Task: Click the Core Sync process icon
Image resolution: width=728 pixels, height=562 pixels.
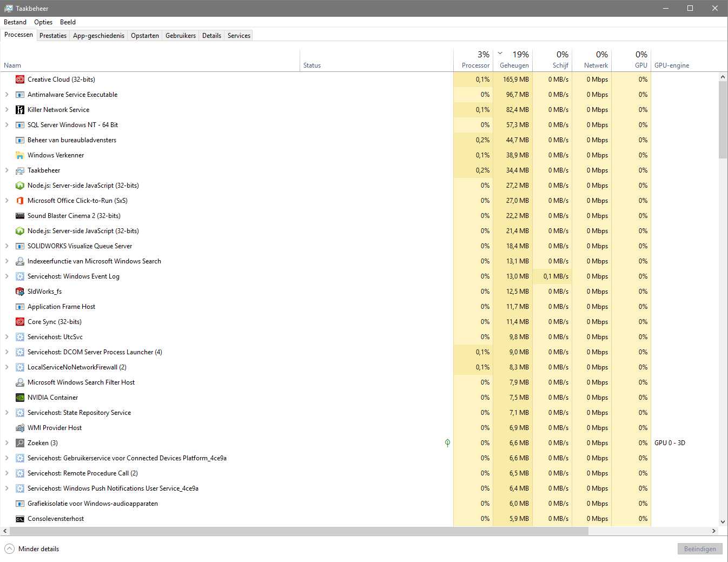Action: pos(20,322)
